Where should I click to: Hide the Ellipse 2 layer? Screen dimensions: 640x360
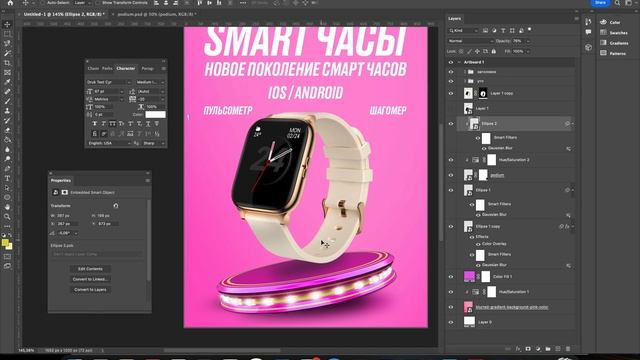[451, 124]
